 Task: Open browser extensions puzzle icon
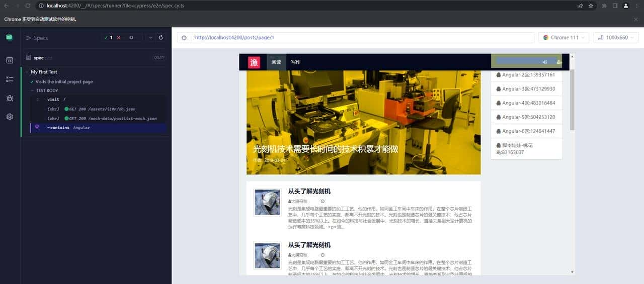coord(604,6)
